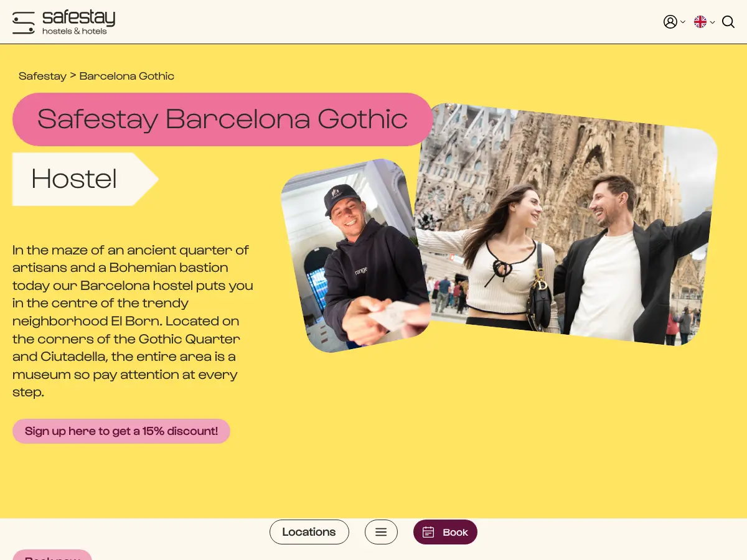Click the Safestay Barcelona Gothic heading
The height and width of the screenshot is (560, 747).
pyautogui.click(x=223, y=119)
